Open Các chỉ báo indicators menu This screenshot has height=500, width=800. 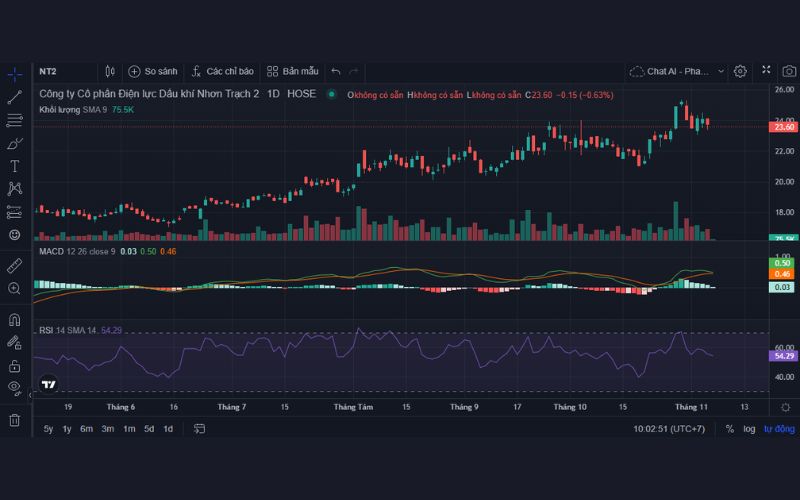pyautogui.click(x=221, y=71)
